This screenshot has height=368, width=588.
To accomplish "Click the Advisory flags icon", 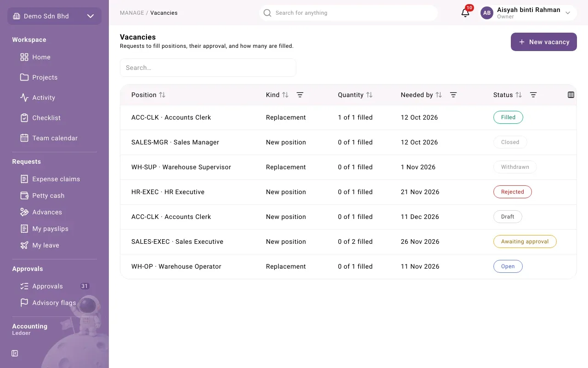I will [24, 303].
